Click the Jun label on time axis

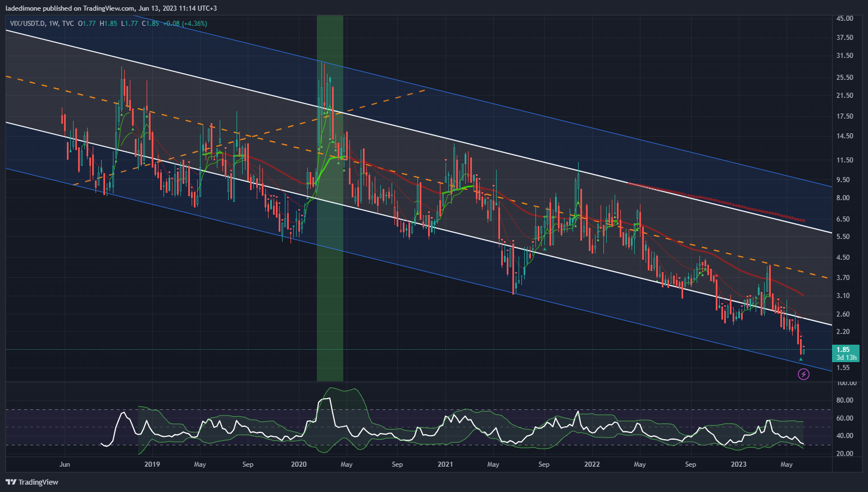[65, 464]
